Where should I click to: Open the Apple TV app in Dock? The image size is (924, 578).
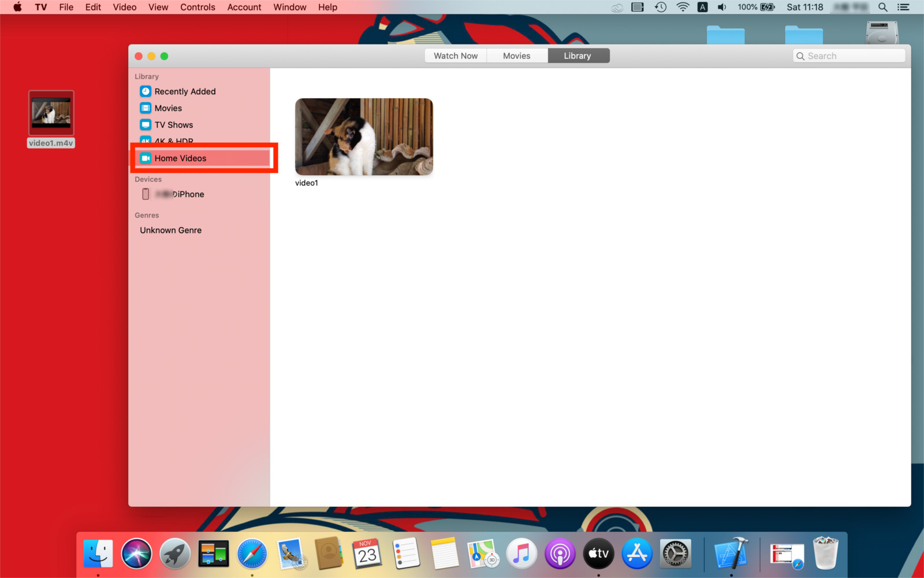point(598,554)
